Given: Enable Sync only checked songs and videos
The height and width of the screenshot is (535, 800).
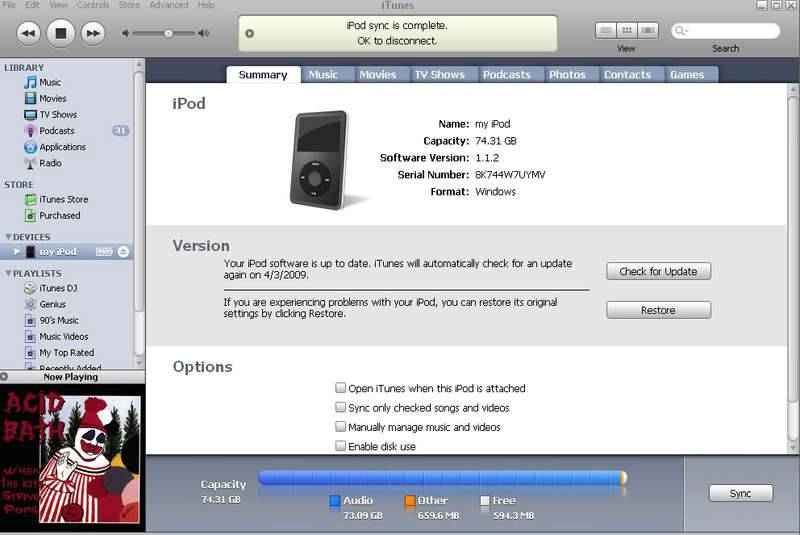Looking at the screenshot, I should (x=340, y=407).
